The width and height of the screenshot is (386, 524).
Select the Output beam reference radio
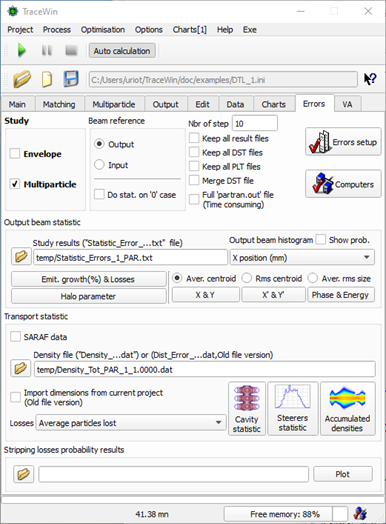(99, 144)
